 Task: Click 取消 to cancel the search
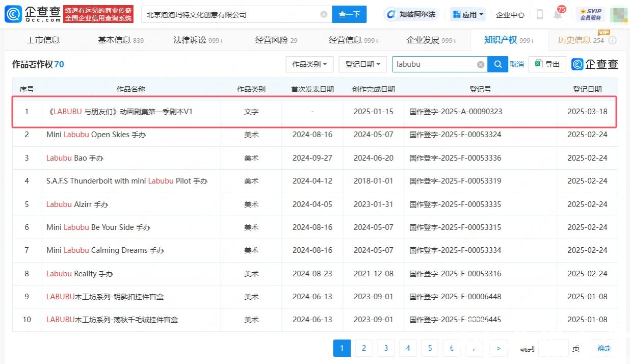[x=517, y=64]
